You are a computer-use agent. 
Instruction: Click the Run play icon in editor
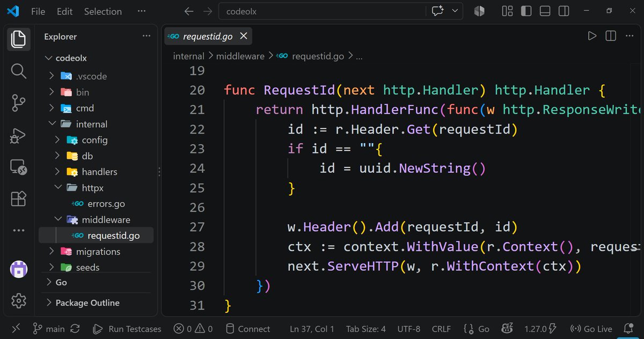592,36
